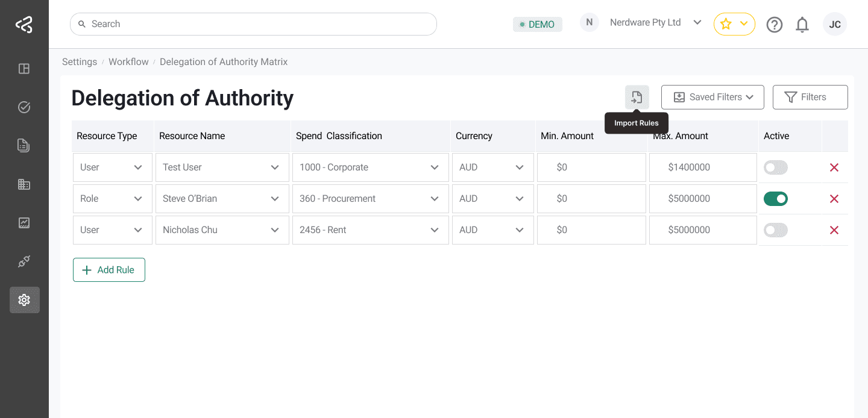The height and width of the screenshot is (418, 868).
Task: Go to Settings via the breadcrumb
Action: click(x=80, y=61)
